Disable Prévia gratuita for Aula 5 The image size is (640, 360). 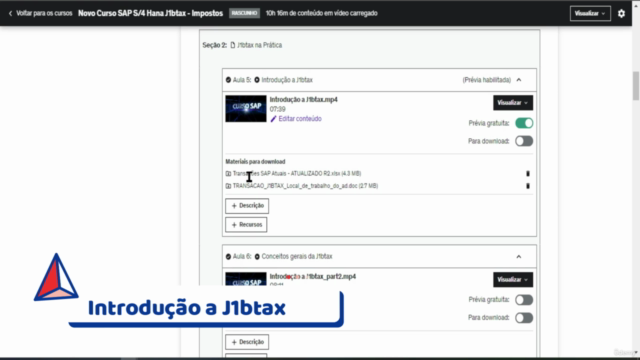[x=524, y=123]
